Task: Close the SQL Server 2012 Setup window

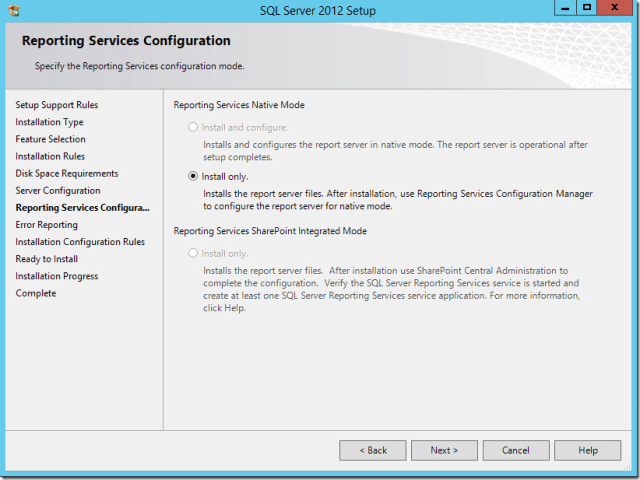Action: 615,8
